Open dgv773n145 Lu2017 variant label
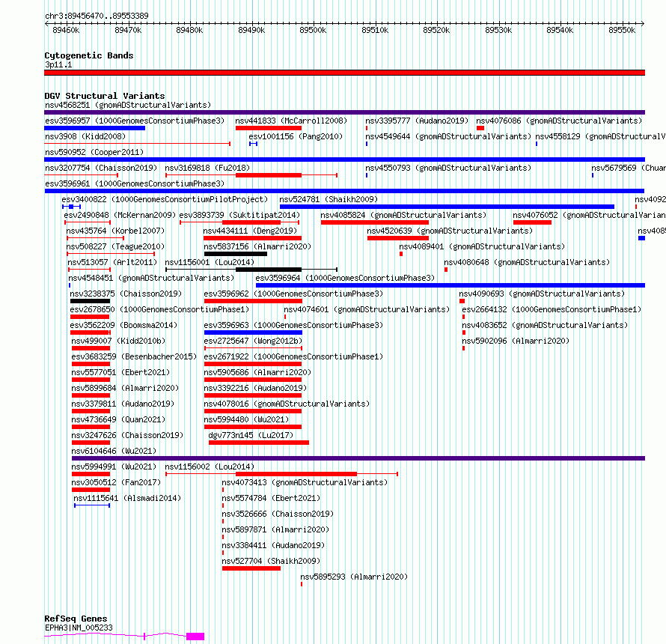Viewport: 666px width, 644px height. [x=251, y=435]
